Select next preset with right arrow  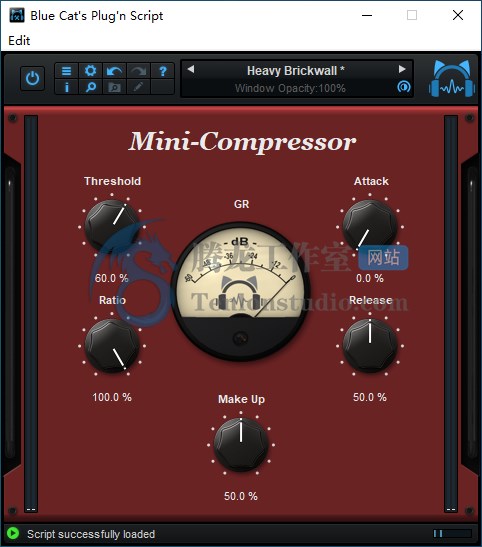(402, 69)
